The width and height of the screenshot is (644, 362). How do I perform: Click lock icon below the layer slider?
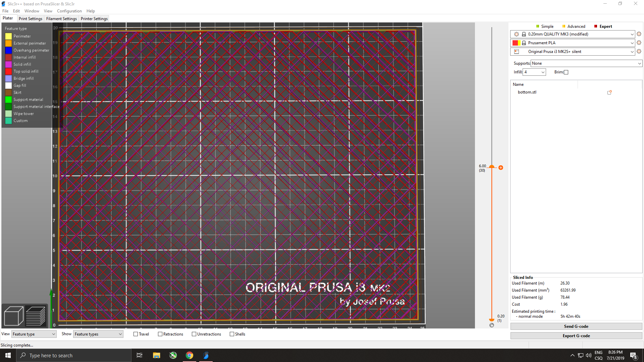pyautogui.click(x=492, y=325)
